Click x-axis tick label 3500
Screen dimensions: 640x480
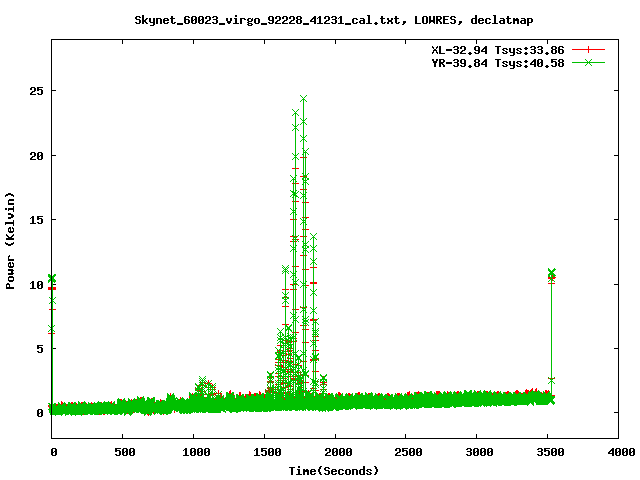tap(550, 452)
